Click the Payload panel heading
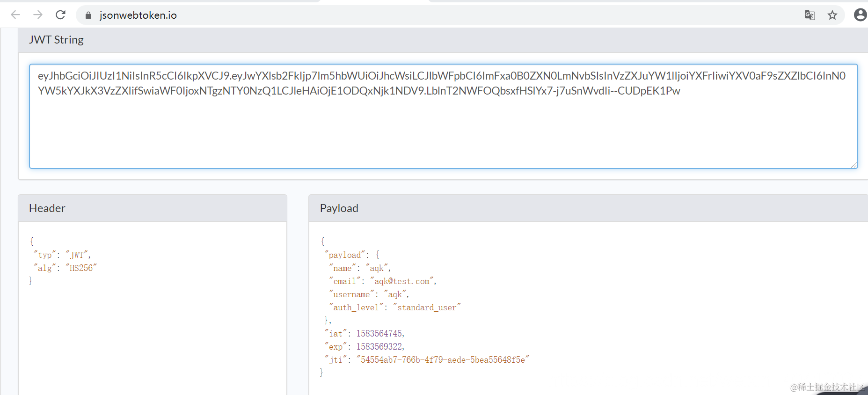Image resolution: width=868 pixels, height=395 pixels. (x=339, y=208)
